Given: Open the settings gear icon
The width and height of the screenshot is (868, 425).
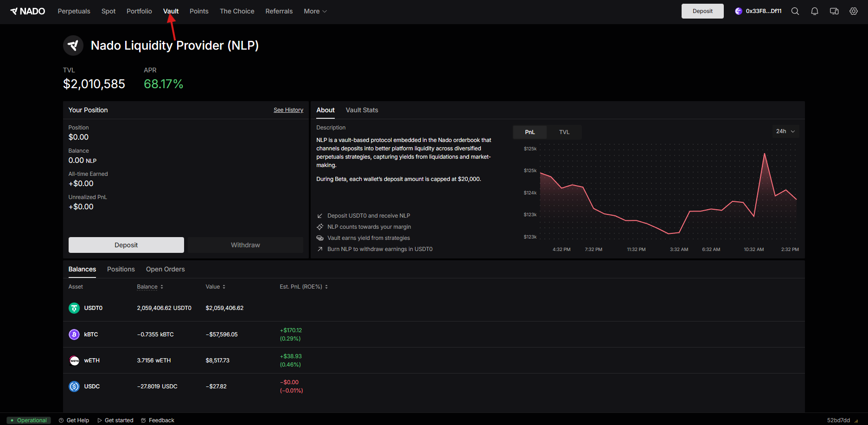Looking at the screenshot, I should click(x=854, y=11).
